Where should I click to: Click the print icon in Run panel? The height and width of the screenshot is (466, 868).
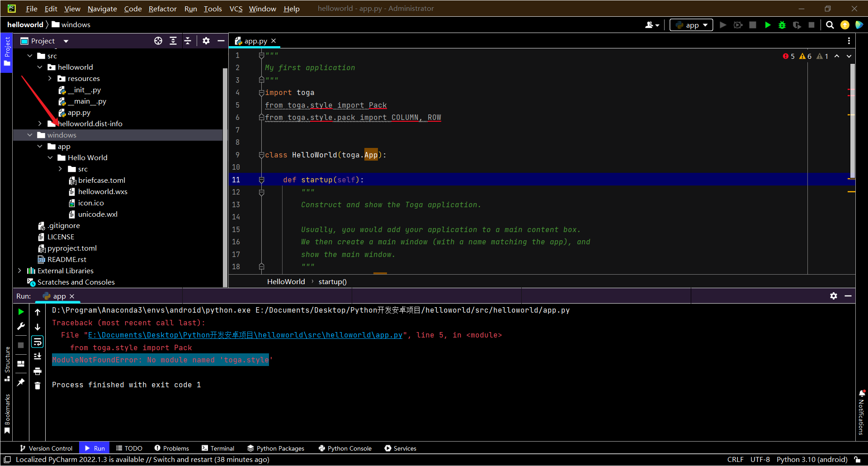pyautogui.click(x=38, y=371)
